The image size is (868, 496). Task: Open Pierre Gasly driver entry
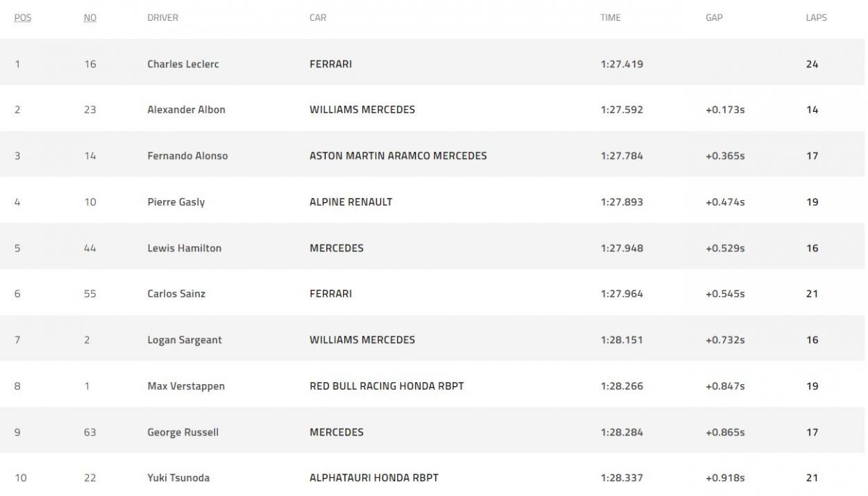(176, 202)
